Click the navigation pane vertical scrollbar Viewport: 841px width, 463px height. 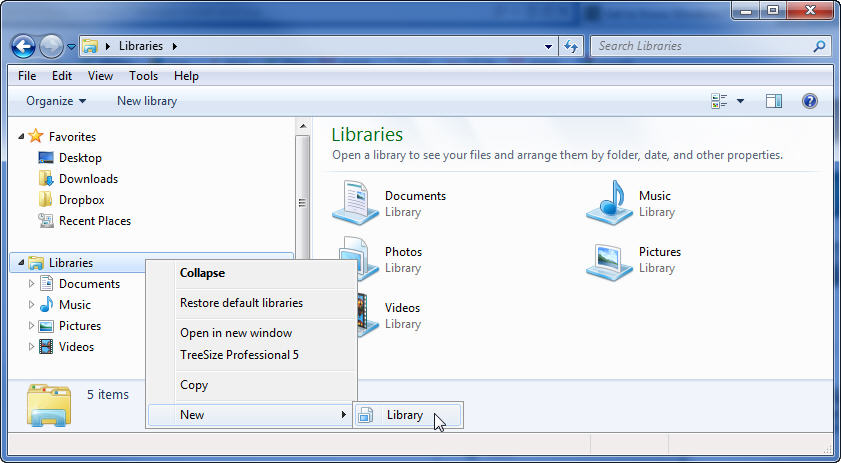pos(302,200)
